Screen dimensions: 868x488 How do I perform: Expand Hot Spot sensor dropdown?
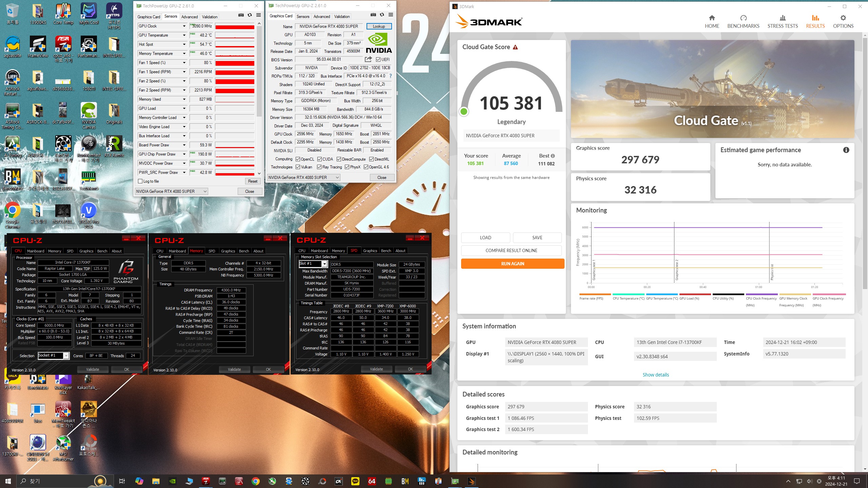pyautogui.click(x=184, y=44)
